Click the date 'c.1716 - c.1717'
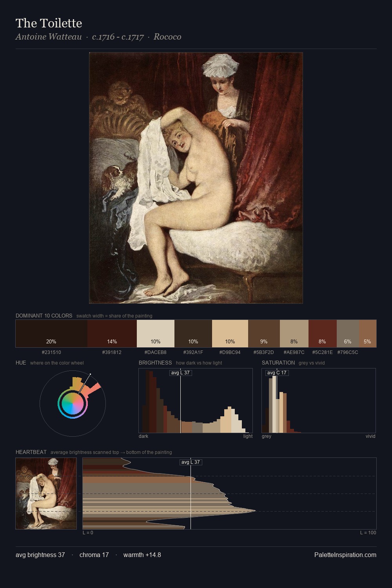392x588 pixels. coord(118,37)
